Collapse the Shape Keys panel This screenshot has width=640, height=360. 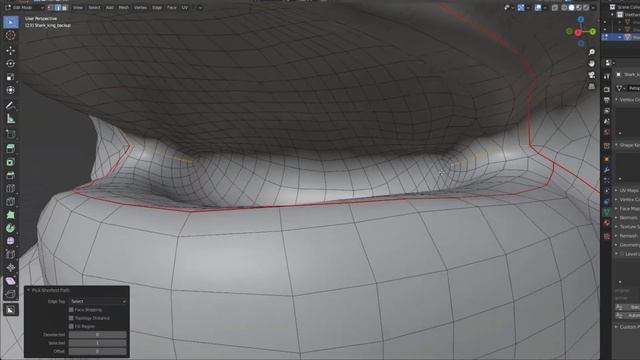pos(616,145)
